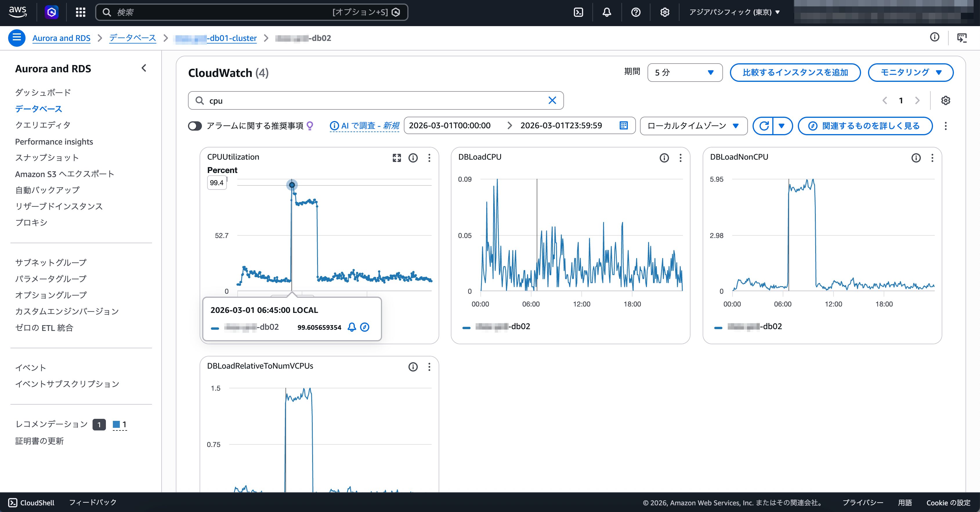Expand the モニタリング dropdown
This screenshot has width=980, height=512.
coord(910,72)
